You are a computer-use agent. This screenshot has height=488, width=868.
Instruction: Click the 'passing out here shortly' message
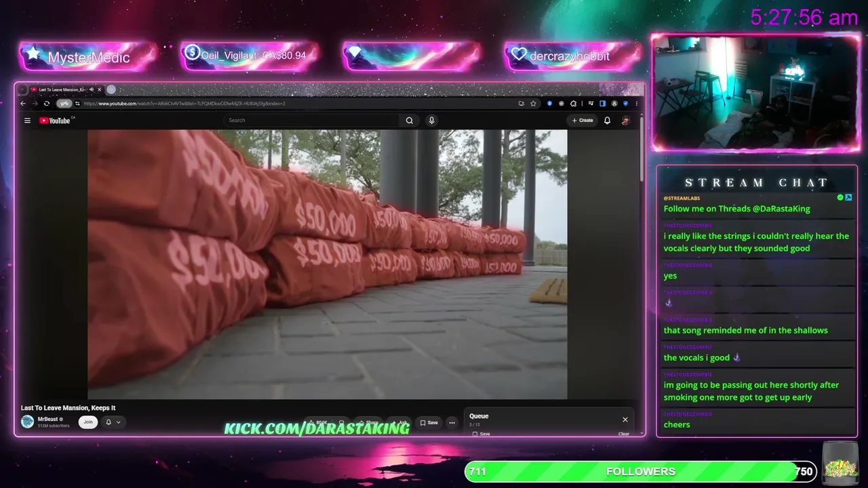[x=751, y=391]
